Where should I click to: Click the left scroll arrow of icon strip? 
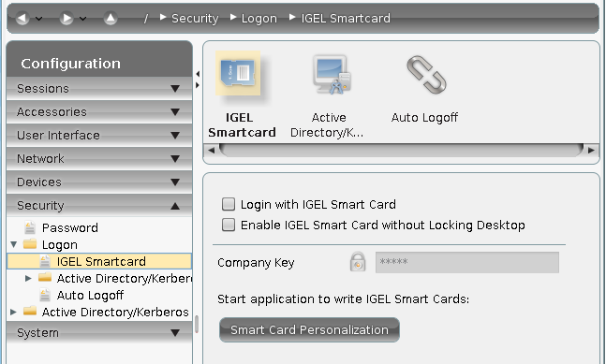(x=211, y=150)
